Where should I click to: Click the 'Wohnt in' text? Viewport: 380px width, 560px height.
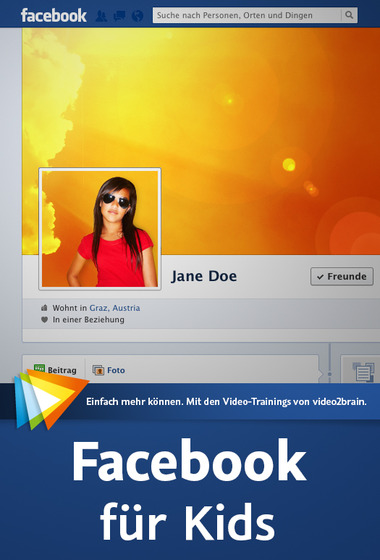[x=70, y=308]
